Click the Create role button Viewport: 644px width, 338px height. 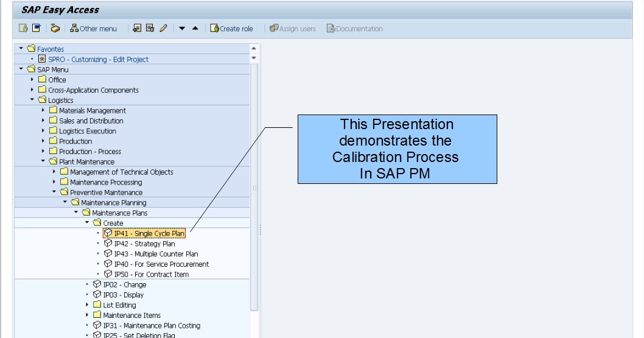click(232, 29)
